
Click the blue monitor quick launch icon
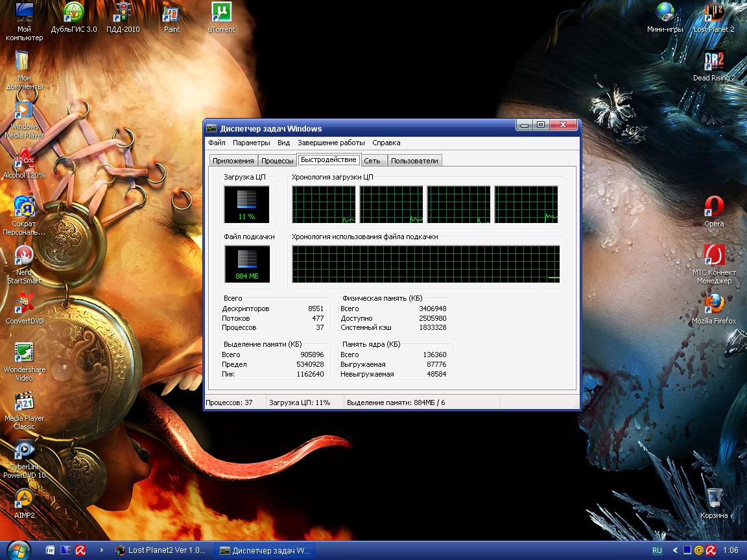tap(65, 550)
